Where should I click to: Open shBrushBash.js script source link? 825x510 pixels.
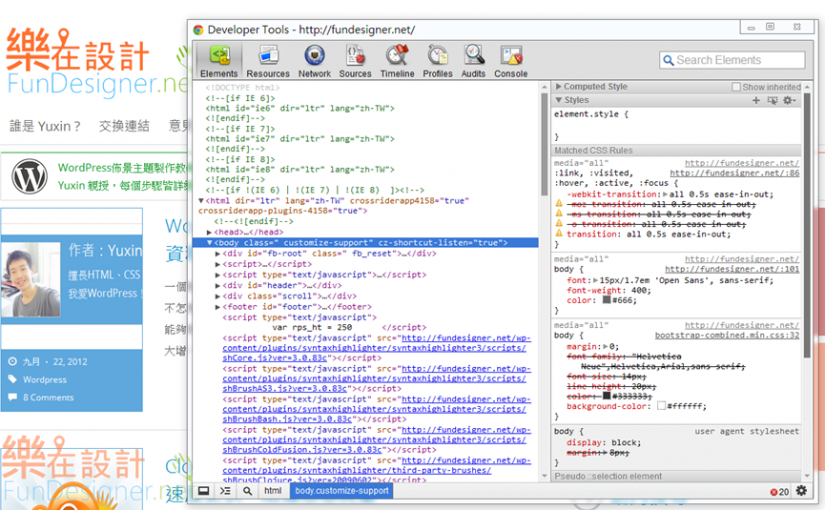tap(376, 409)
